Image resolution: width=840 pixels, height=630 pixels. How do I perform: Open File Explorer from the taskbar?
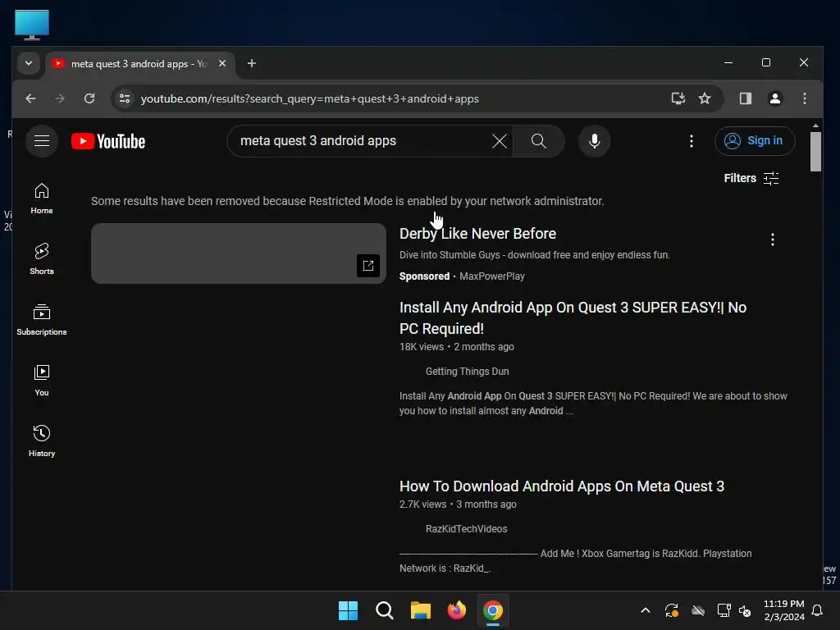(x=421, y=610)
